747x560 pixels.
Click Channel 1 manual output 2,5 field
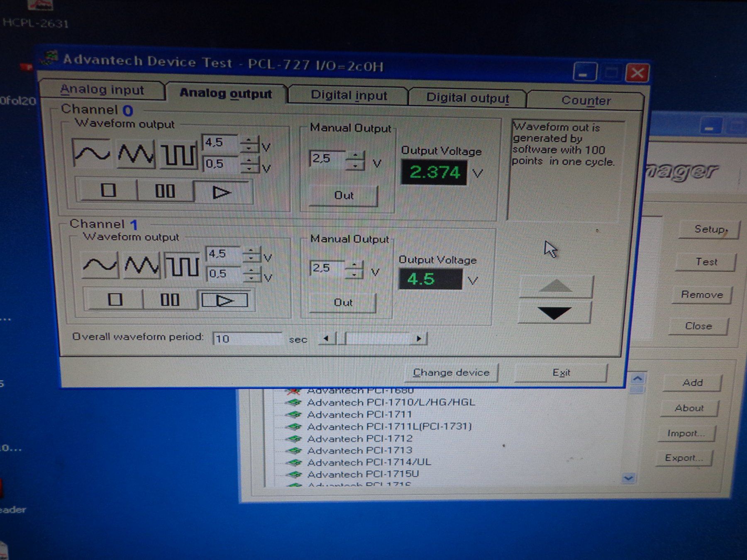coord(327,269)
